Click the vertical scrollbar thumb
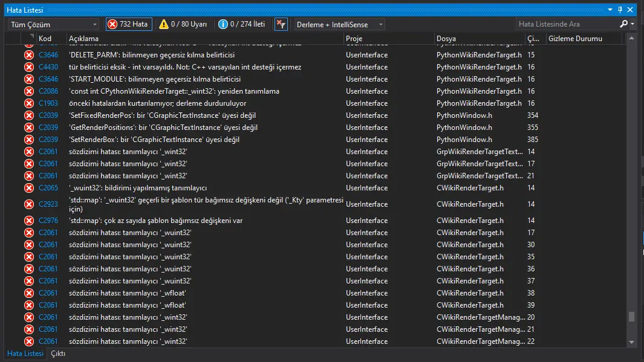Screen dimensions: 644x362 632,317
